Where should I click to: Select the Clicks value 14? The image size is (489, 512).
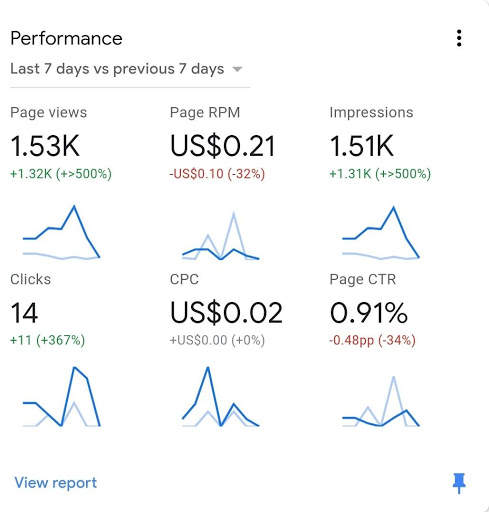24,313
